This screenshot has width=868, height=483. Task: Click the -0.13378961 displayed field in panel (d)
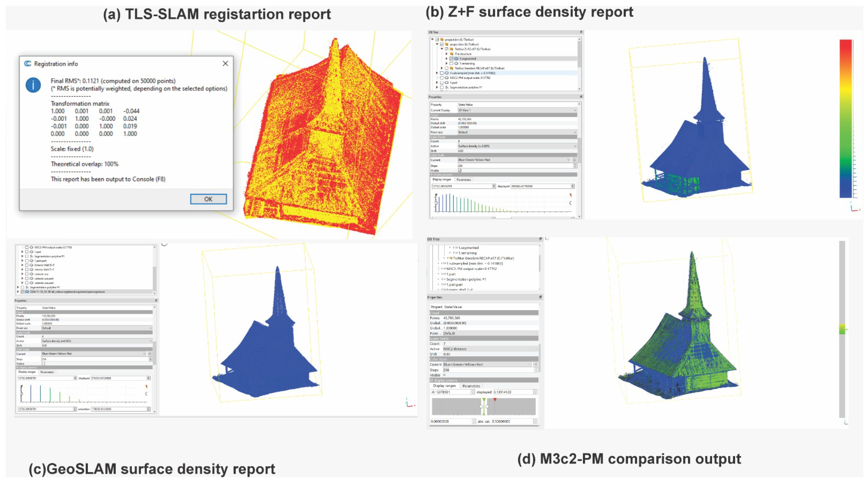[x=453, y=392]
